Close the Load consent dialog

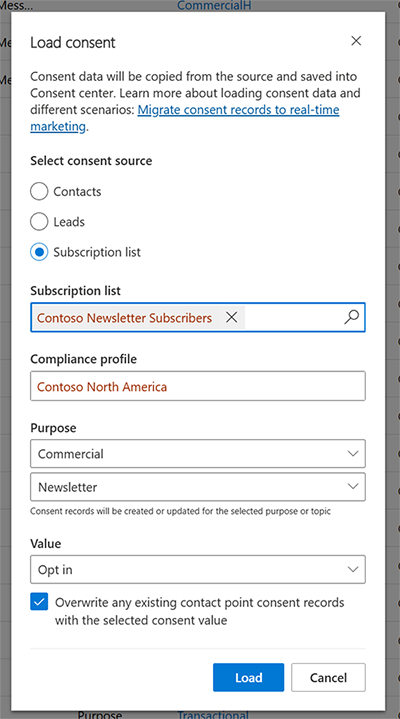[x=356, y=41]
